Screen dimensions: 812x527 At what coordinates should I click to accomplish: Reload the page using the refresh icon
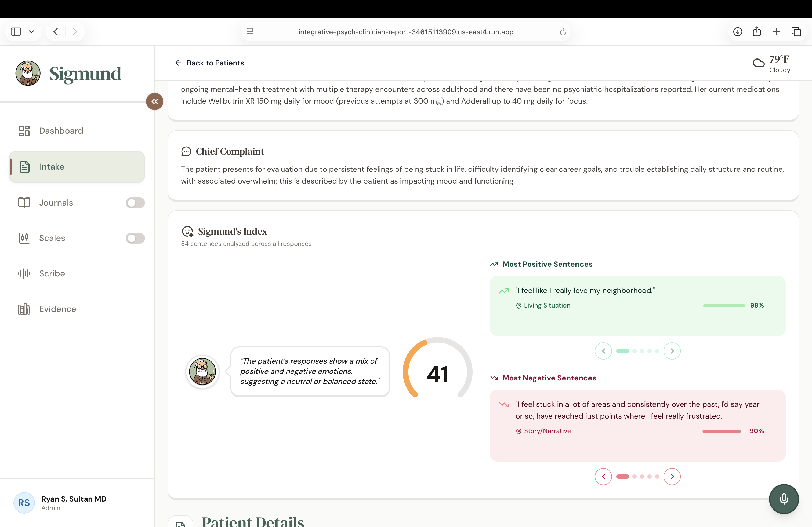click(x=563, y=32)
